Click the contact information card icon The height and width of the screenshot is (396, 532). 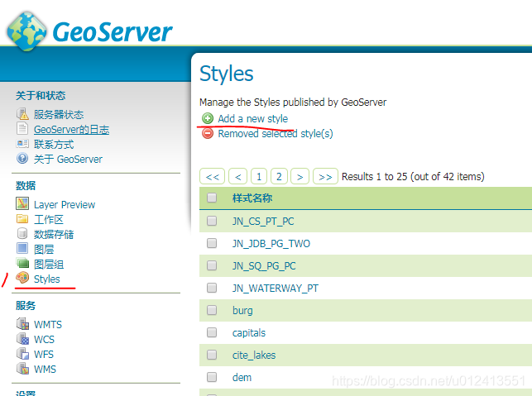(x=22, y=144)
